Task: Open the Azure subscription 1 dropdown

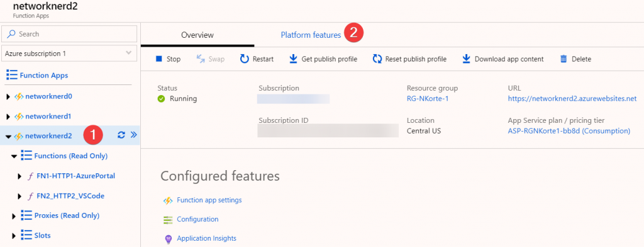Action: click(69, 54)
